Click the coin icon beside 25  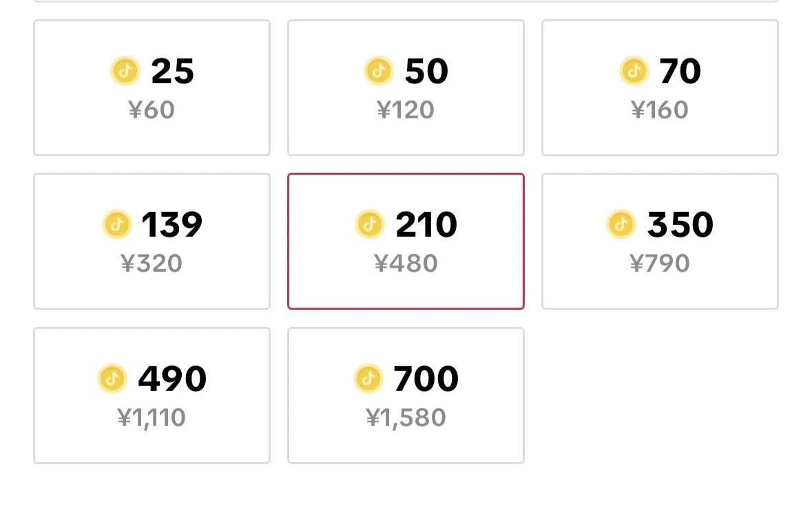tap(125, 71)
